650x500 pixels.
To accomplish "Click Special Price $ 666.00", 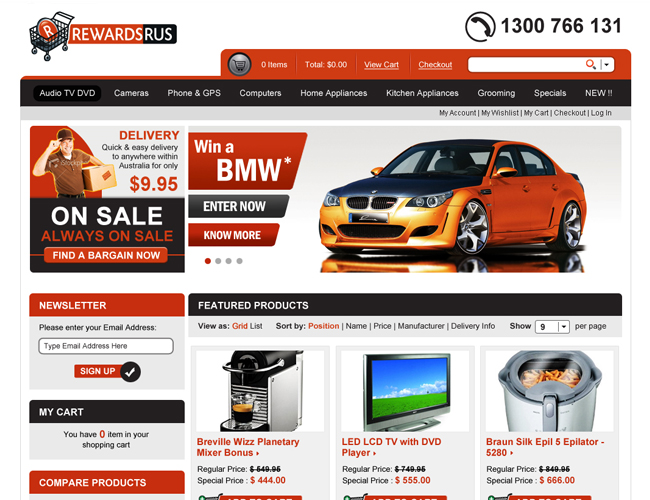I will [530, 481].
